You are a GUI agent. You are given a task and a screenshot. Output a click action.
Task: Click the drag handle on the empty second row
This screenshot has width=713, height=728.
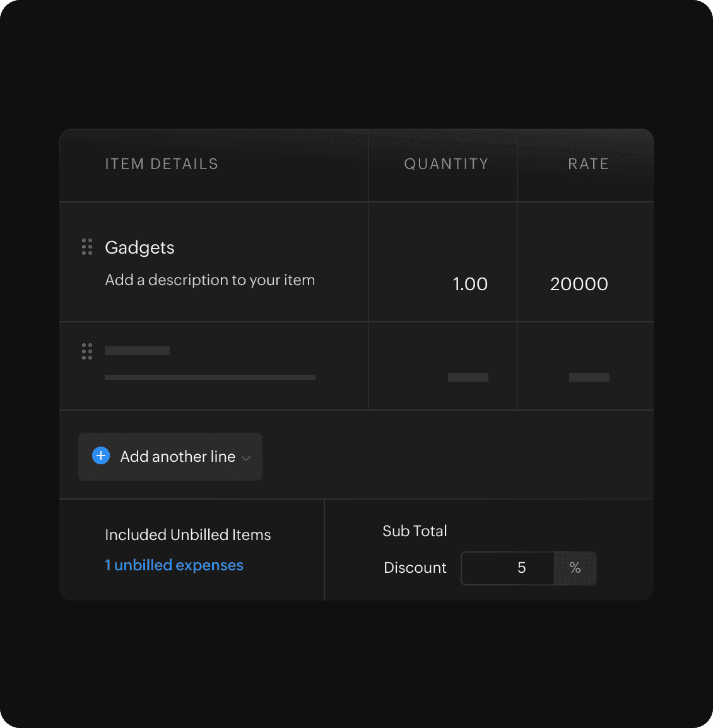(x=87, y=351)
